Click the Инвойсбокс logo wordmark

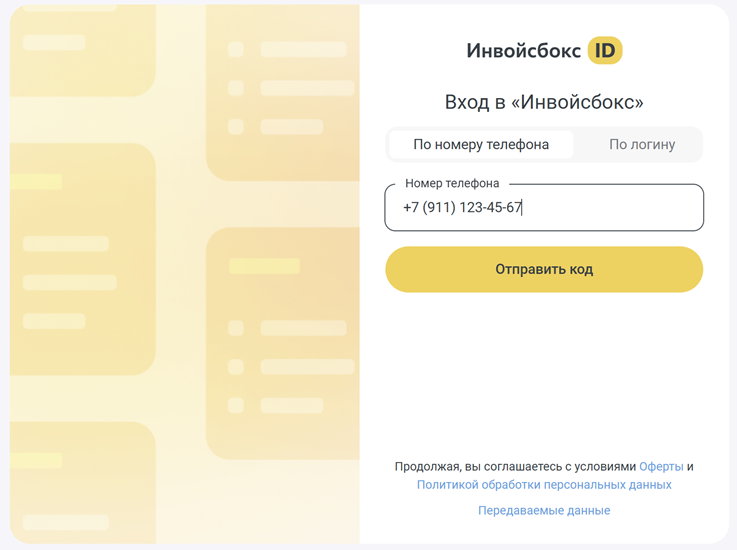(x=524, y=51)
